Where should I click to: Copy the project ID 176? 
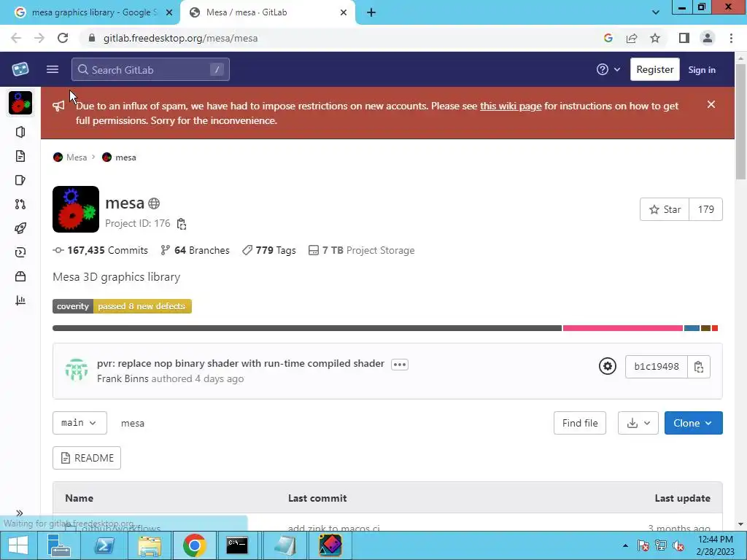182,224
